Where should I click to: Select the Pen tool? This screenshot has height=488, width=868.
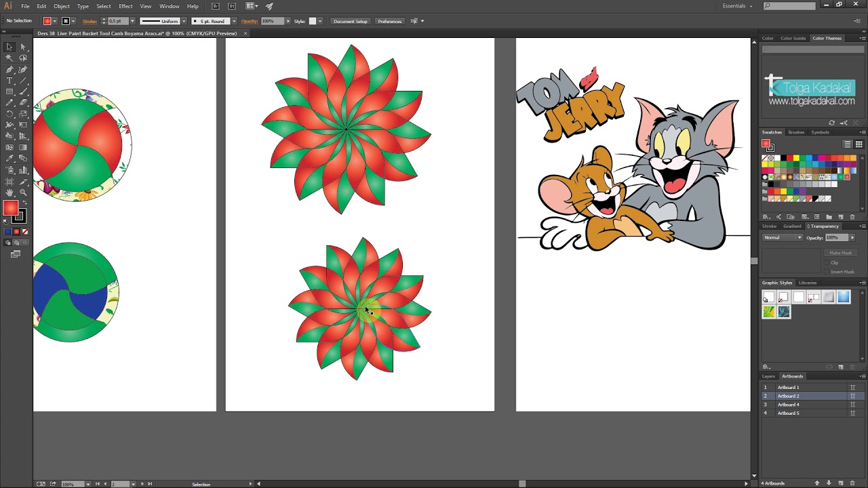click(9, 69)
